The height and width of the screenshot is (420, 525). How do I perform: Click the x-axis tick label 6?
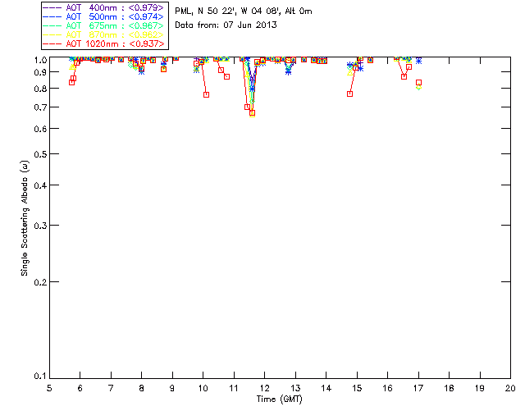pos(80,388)
